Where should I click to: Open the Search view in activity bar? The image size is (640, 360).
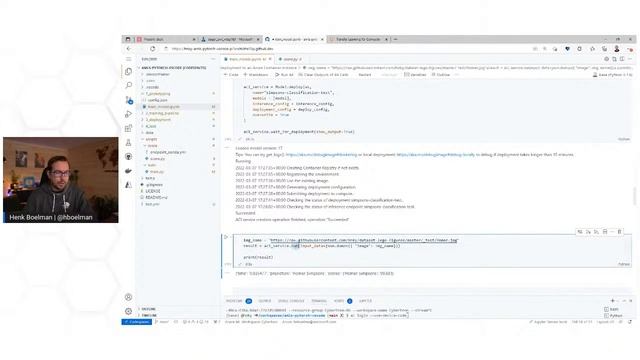click(x=129, y=86)
